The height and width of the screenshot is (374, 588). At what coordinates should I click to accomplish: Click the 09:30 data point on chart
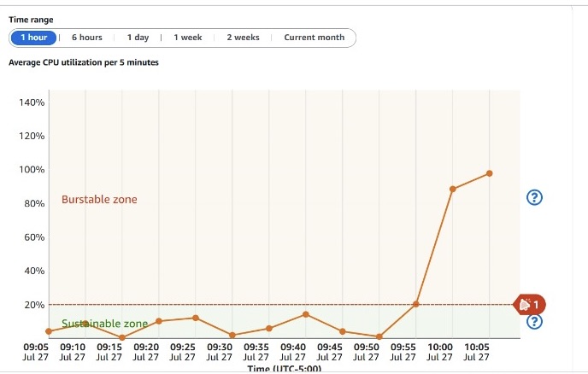tap(232, 335)
